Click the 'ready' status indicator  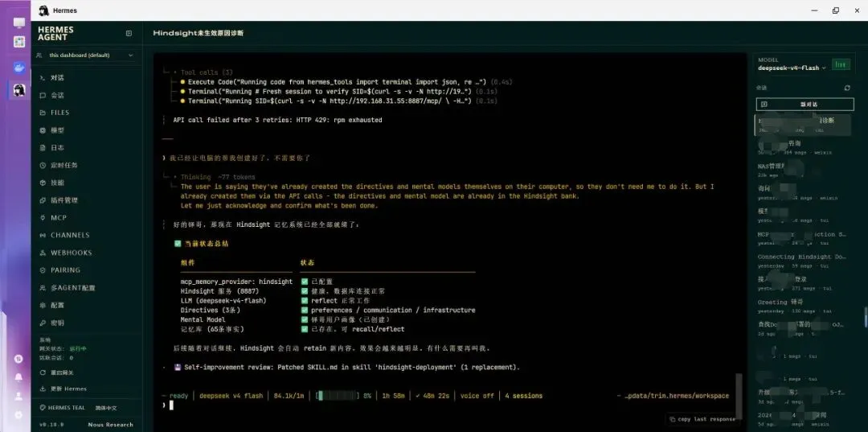(178, 396)
